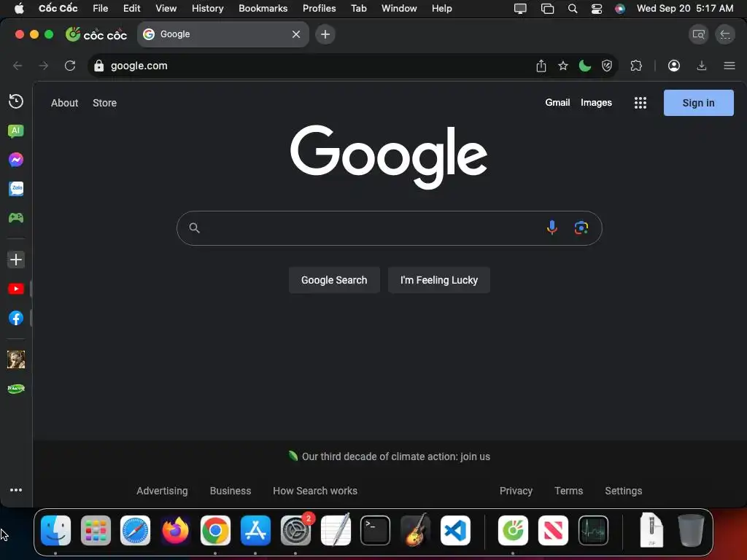Open Terminal from the Dock

coord(375,530)
